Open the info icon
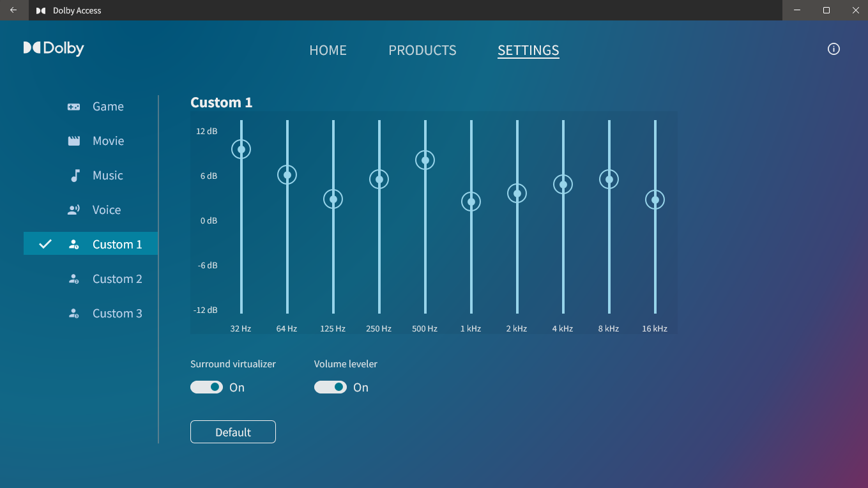The width and height of the screenshot is (868, 488). pos(834,49)
